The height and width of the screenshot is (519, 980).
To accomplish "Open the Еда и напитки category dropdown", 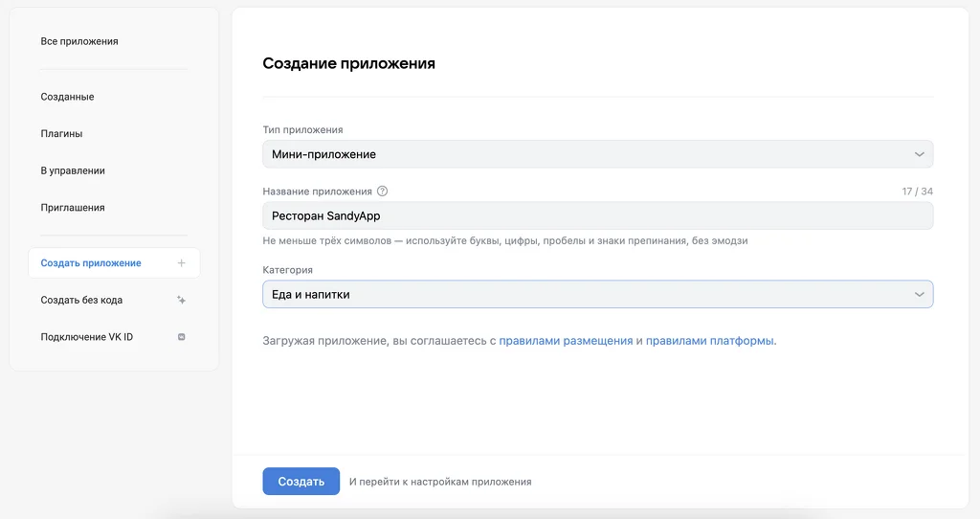I will click(x=597, y=295).
